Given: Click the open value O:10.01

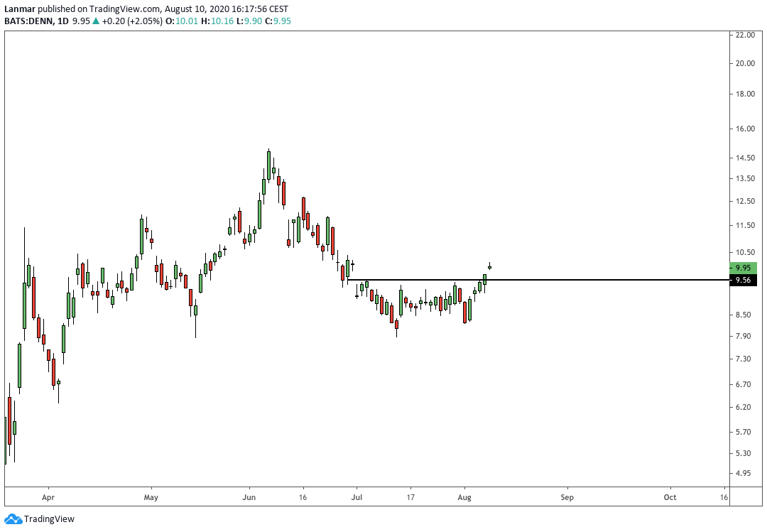Looking at the screenshot, I should pos(182,21).
